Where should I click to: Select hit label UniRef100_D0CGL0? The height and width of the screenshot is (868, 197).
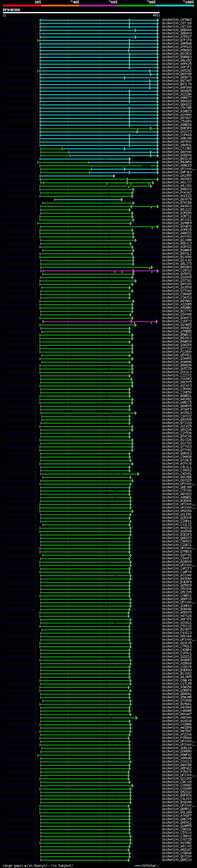click(177, 372)
